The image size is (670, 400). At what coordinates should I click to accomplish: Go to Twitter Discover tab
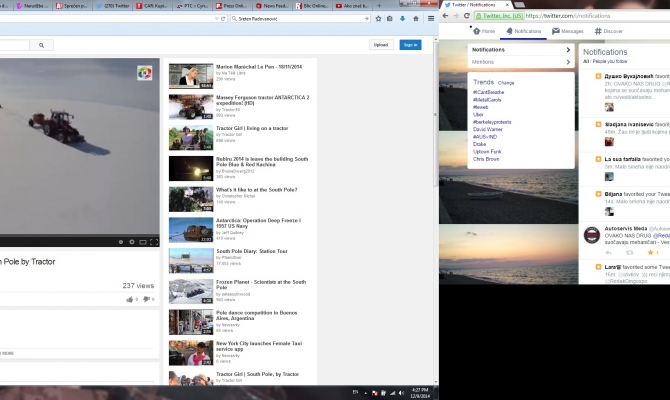point(608,31)
